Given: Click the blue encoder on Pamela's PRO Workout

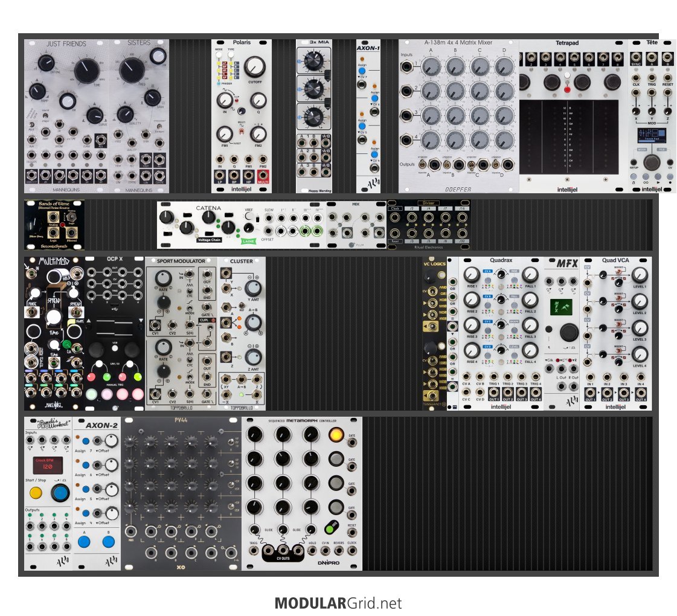Looking at the screenshot, I should 60,493.
